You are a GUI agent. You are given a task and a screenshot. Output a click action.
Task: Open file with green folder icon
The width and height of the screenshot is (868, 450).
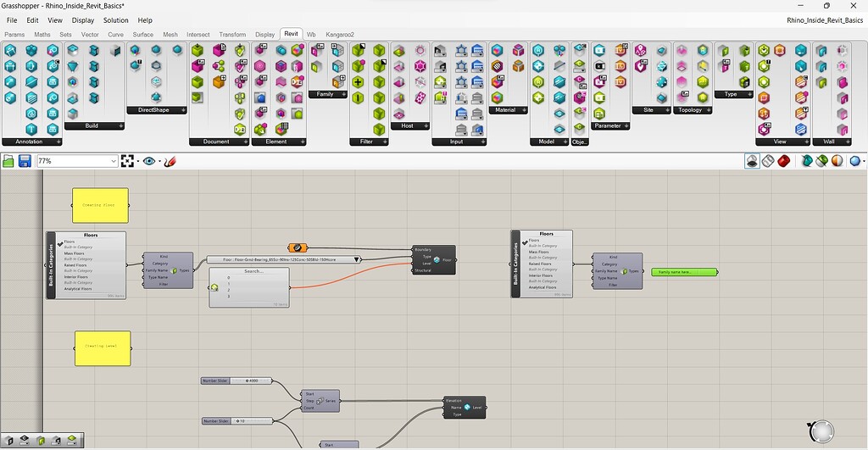pyautogui.click(x=8, y=161)
